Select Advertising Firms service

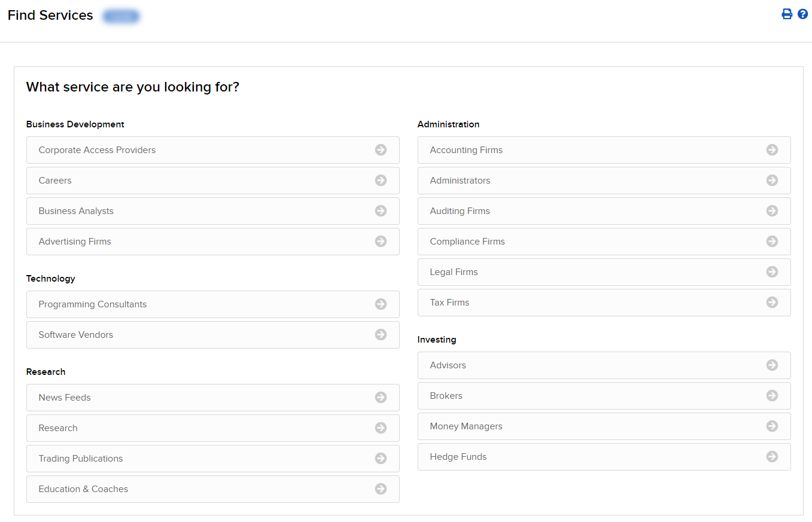75,242
